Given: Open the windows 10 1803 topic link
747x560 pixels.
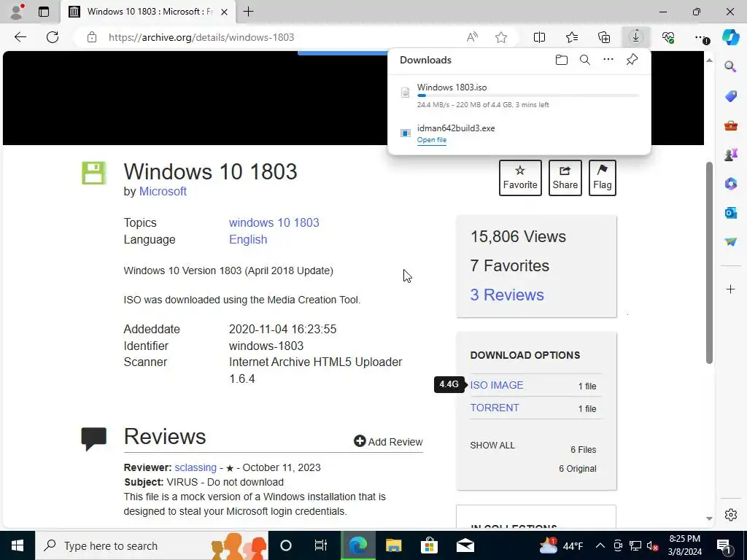Looking at the screenshot, I should coord(274,222).
